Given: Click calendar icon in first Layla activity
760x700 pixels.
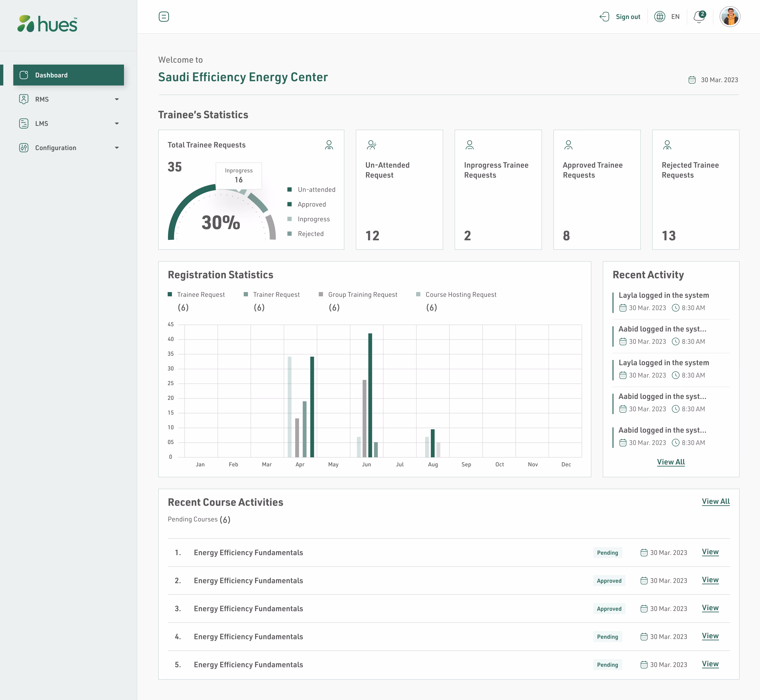Looking at the screenshot, I should 623,308.
